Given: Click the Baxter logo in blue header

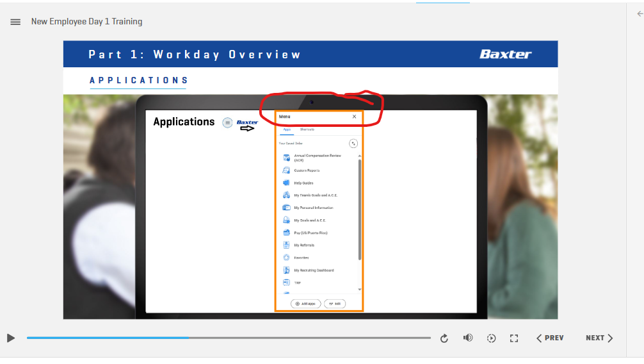Looking at the screenshot, I should click(505, 54).
